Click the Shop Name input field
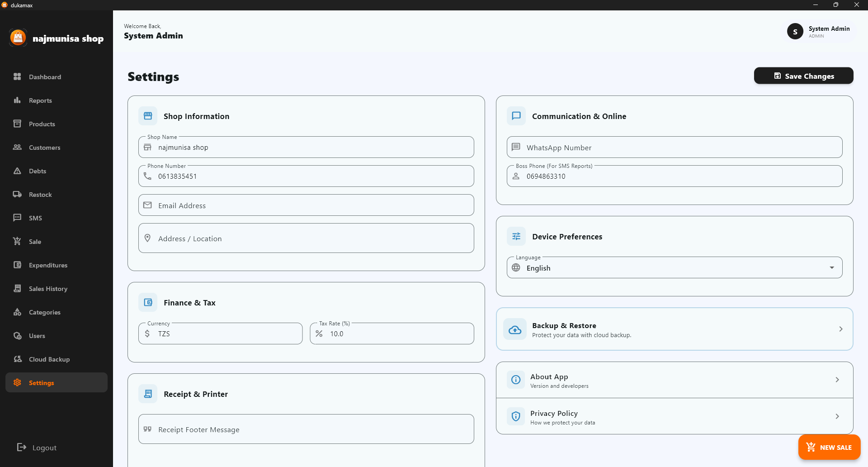 click(x=306, y=147)
